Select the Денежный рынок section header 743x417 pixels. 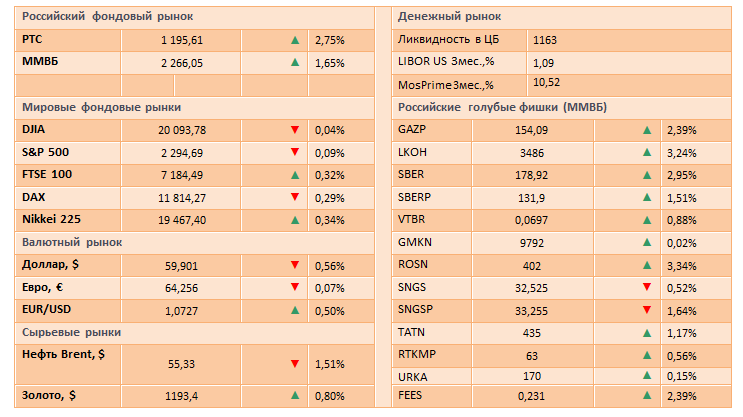(449, 17)
